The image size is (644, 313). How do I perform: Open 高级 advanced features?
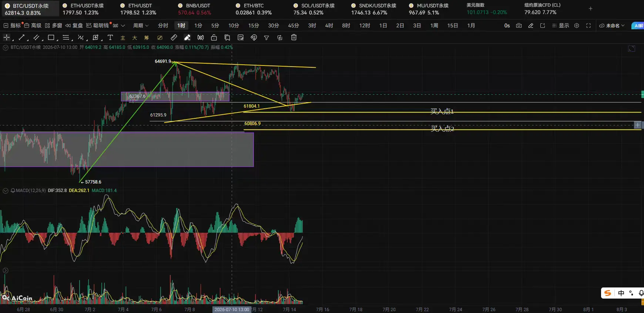point(33,26)
